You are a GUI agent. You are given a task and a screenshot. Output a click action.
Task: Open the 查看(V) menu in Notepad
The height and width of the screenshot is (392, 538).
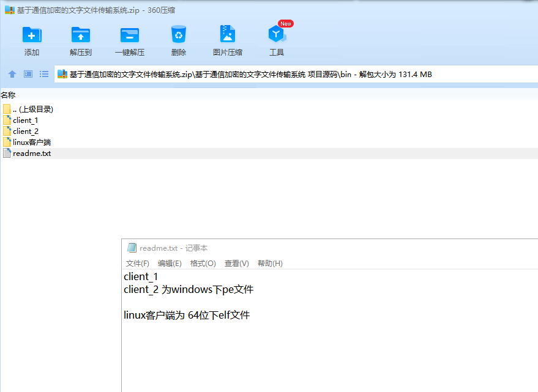point(236,264)
